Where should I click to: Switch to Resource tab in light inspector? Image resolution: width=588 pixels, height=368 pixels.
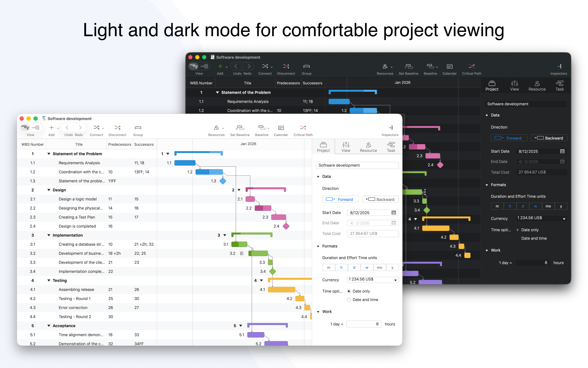[x=368, y=147]
